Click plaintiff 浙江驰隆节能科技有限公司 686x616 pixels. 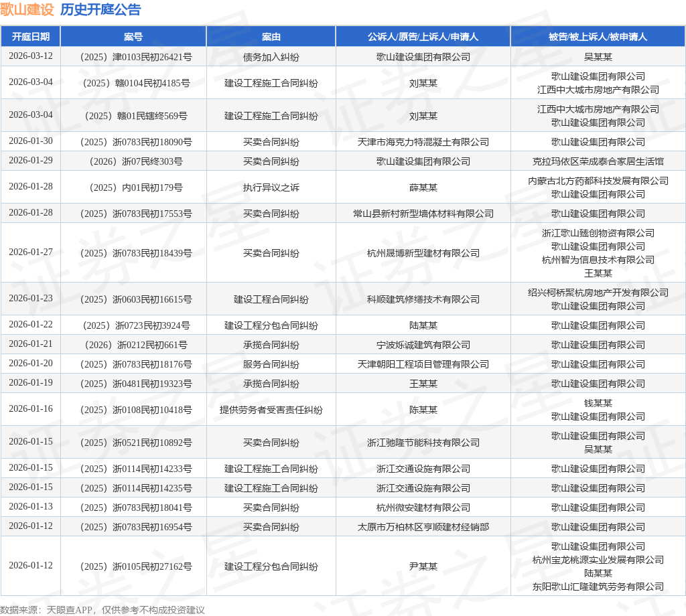click(423, 443)
